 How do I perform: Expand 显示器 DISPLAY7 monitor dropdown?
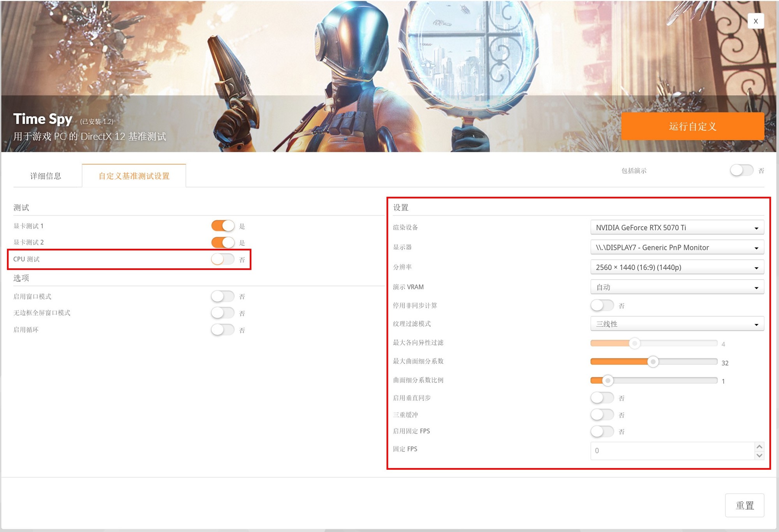click(677, 247)
